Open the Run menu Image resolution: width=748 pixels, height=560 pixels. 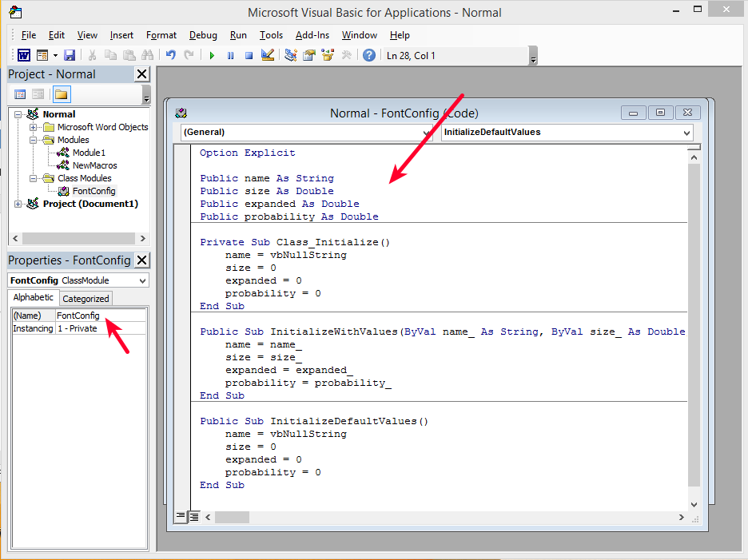click(238, 35)
